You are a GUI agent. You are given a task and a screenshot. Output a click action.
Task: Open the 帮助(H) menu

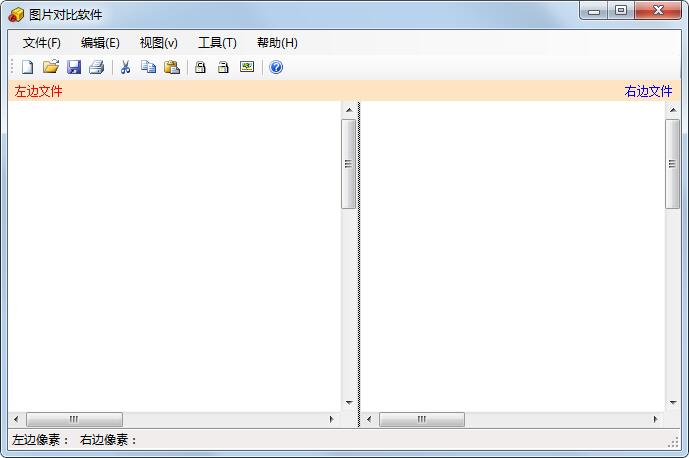coord(277,43)
